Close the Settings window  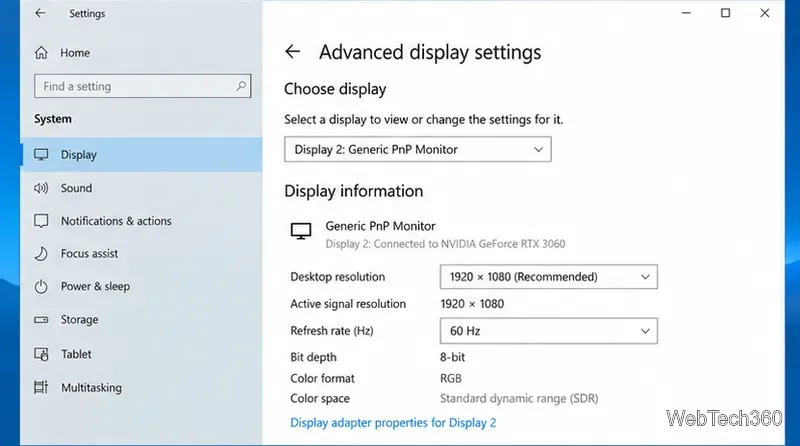coord(764,13)
